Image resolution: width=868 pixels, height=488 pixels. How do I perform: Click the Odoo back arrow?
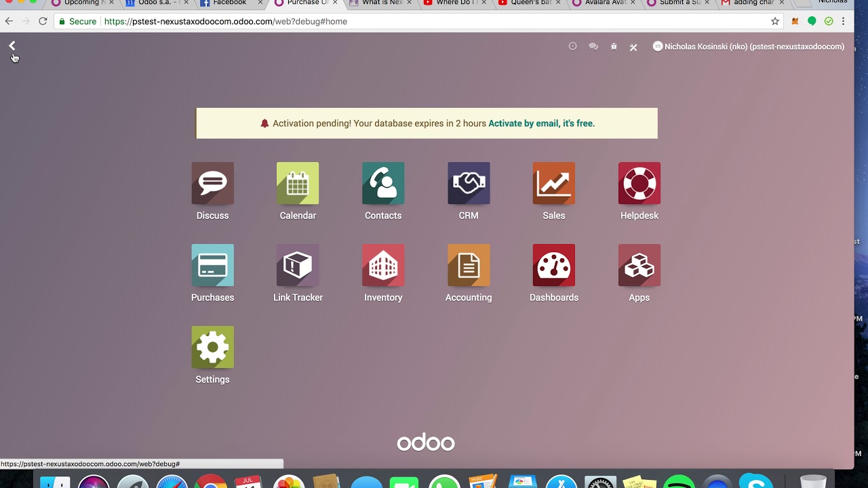(x=12, y=45)
